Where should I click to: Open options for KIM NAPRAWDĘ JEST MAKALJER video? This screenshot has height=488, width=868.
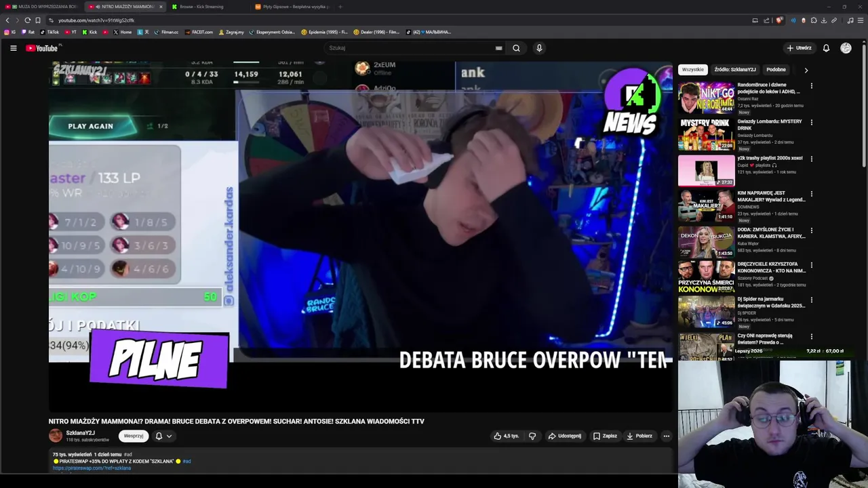811,195
